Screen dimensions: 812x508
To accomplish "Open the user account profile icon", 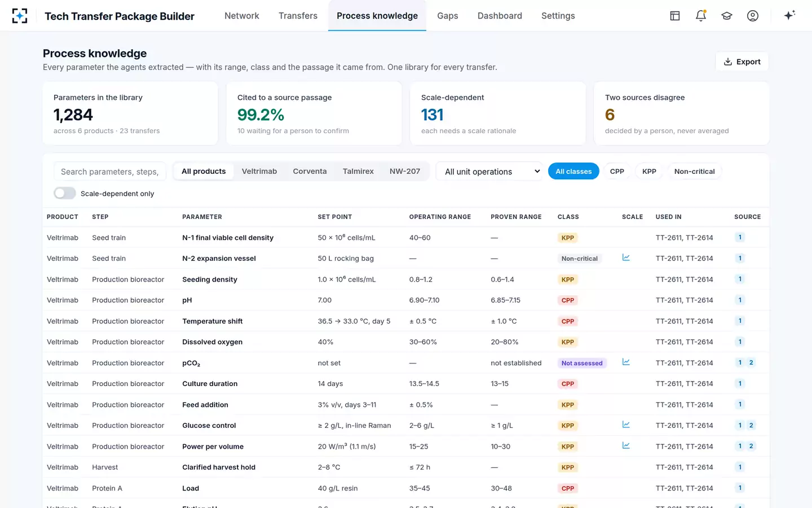I will coord(753,16).
